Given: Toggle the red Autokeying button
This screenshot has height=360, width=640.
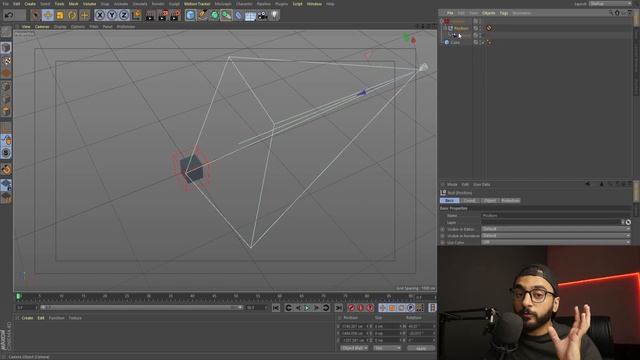Looking at the screenshot, I should pyautogui.click(x=360, y=308).
